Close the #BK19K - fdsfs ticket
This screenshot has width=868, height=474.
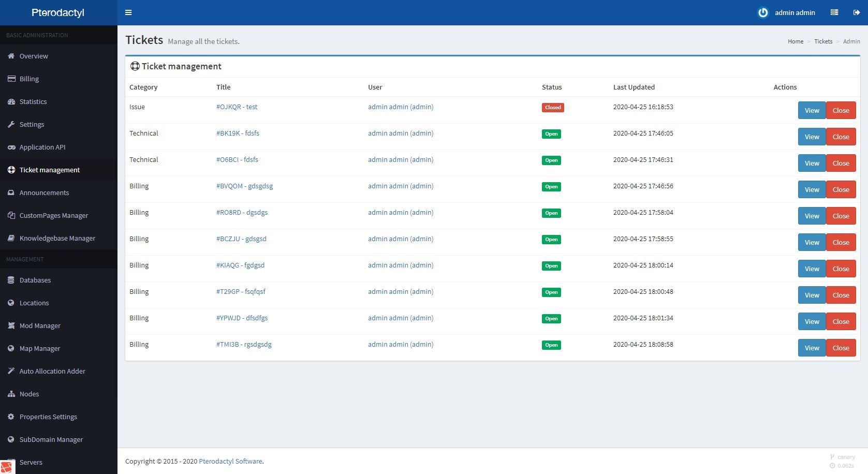(x=841, y=137)
